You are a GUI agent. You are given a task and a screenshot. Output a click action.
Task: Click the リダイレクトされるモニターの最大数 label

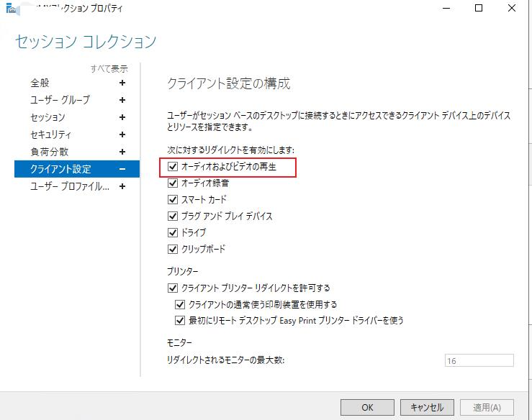point(225,360)
